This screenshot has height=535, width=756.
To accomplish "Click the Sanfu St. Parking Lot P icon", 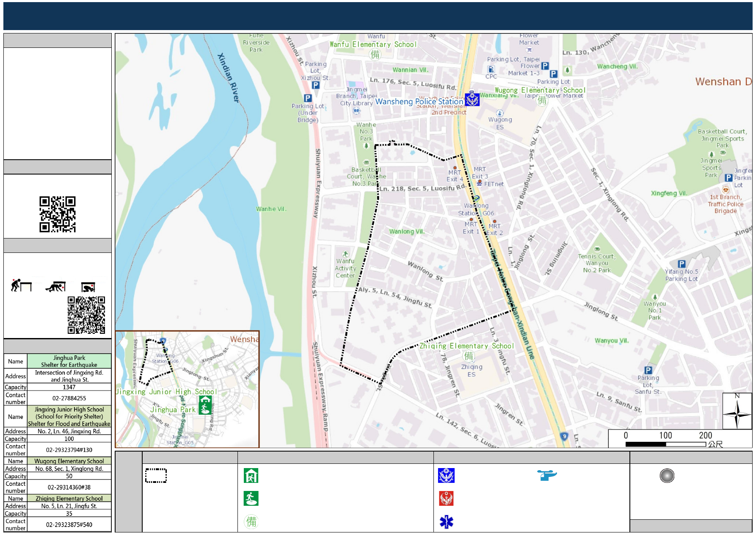I will point(648,370).
